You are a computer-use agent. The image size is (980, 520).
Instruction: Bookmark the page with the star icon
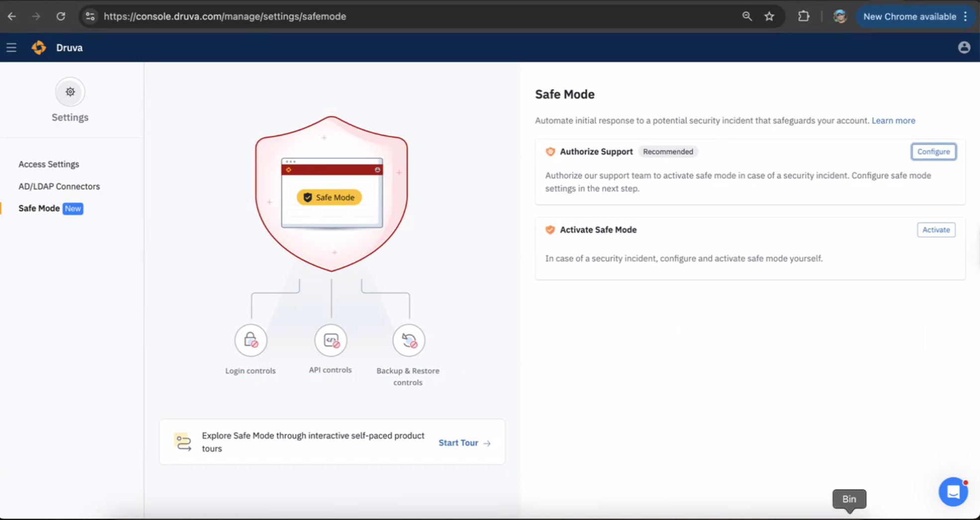pyautogui.click(x=769, y=16)
